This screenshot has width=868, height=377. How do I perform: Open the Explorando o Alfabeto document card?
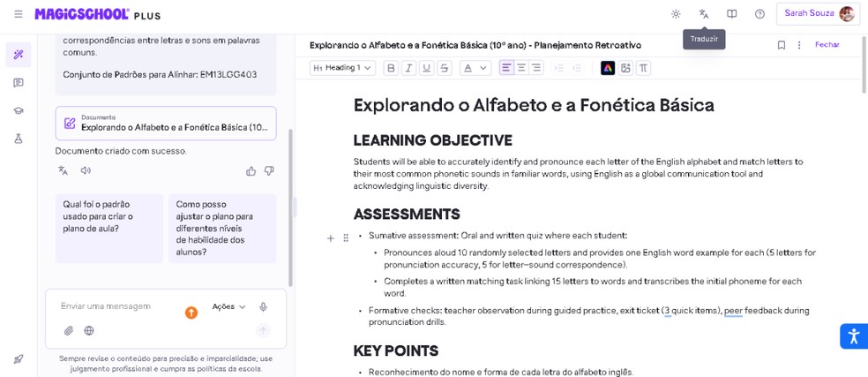point(166,123)
